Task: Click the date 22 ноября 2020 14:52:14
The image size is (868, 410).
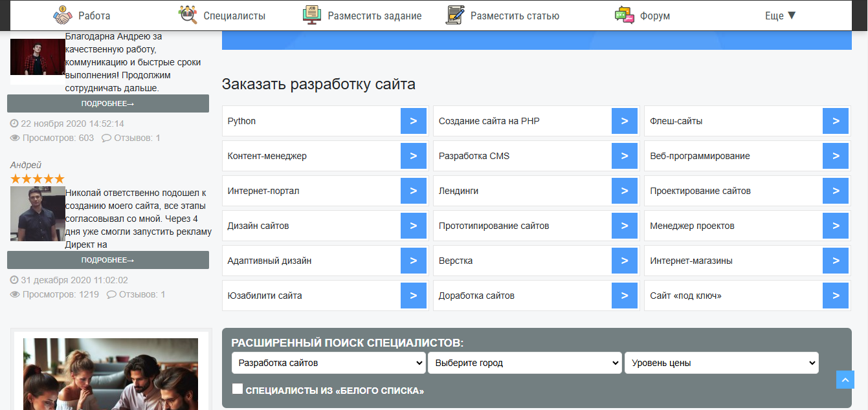Action: pos(72,124)
